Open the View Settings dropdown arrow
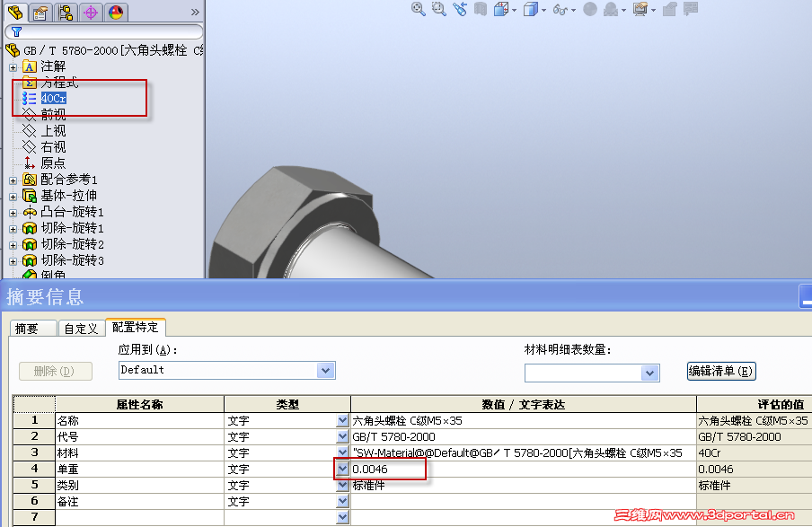 click(x=654, y=11)
